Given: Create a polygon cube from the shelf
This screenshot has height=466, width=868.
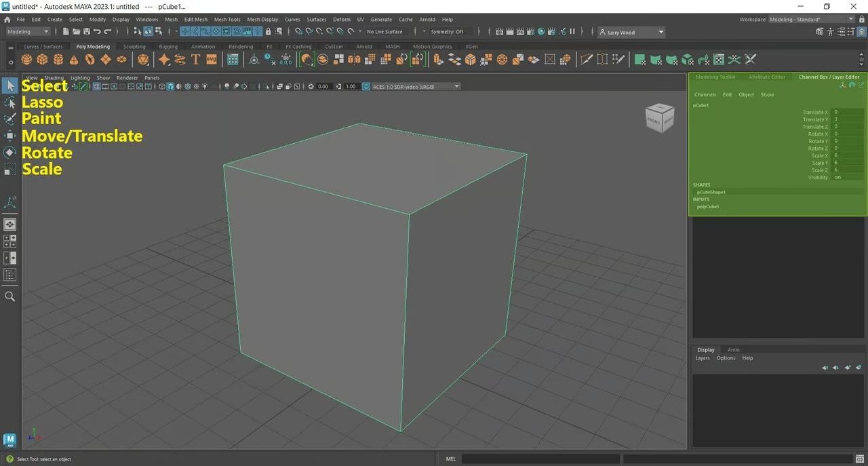Looking at the screenshot, I should [42, 60].
